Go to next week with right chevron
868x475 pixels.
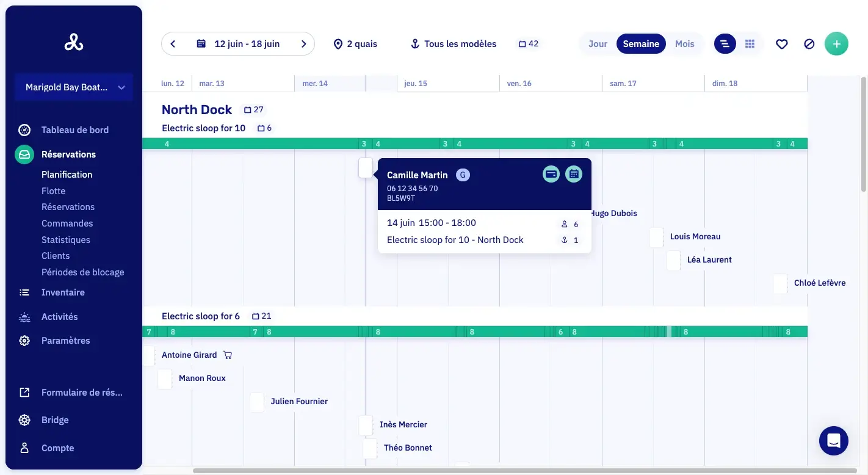[x=303, y=44]
